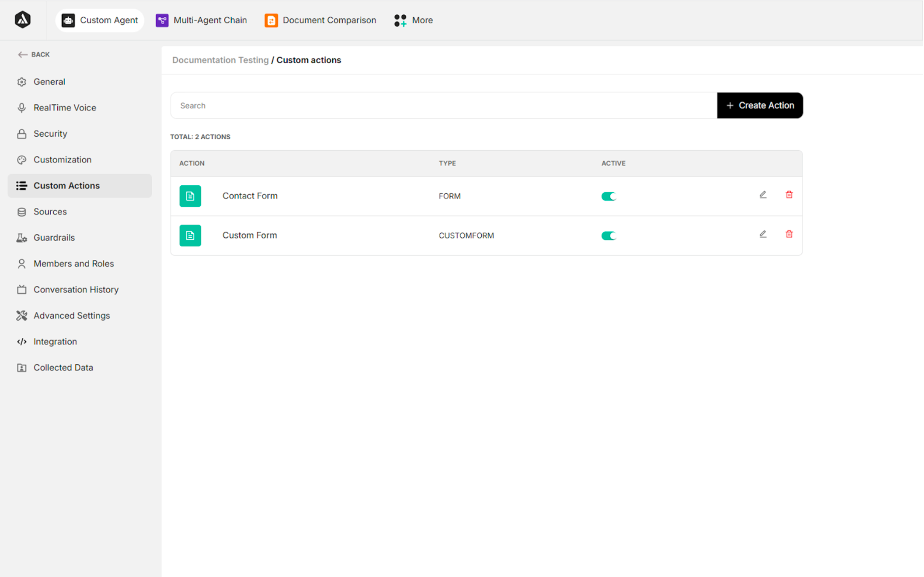Click the Custom Actions list icon
Viewport: 924px width, 577px height.
point(22,186)
